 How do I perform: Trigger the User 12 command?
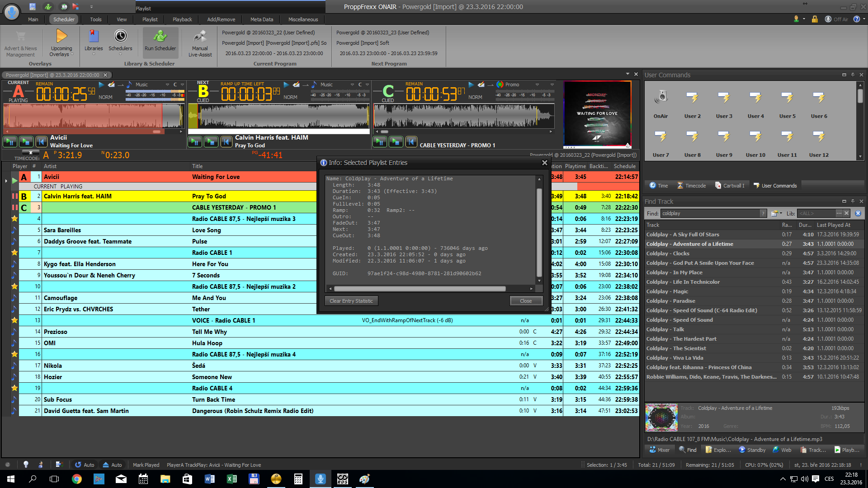point(819,142)
